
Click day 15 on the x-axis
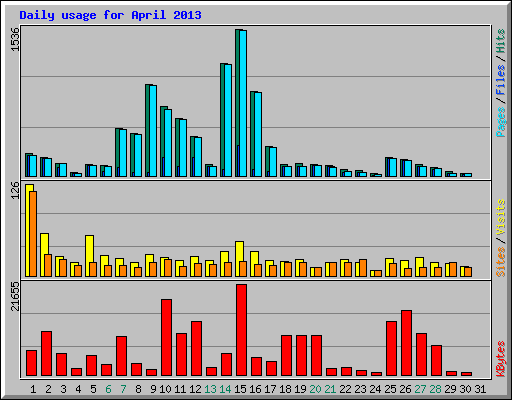coord(240,389)
